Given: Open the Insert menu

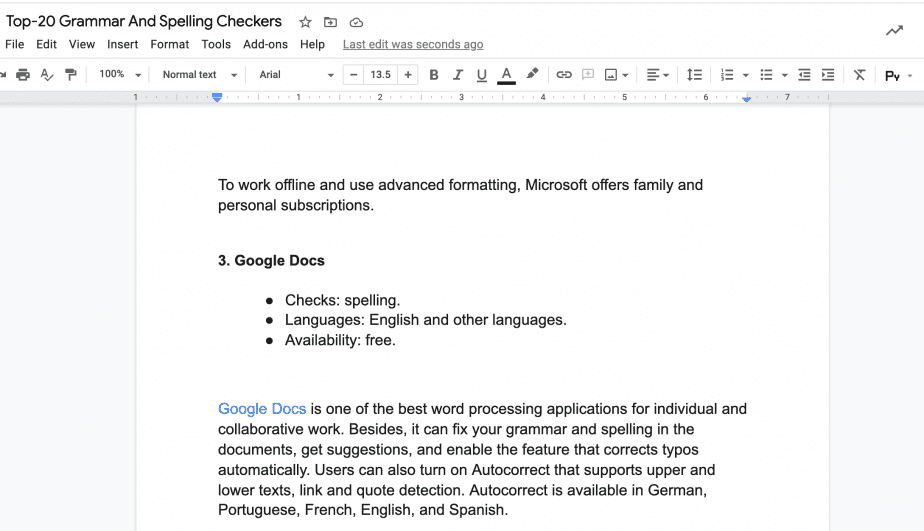Looking at the screenshot, I should click(123, 44).
